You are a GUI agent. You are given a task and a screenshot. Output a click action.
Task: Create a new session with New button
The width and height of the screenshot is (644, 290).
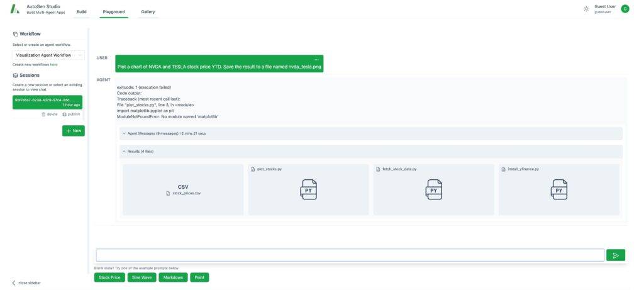tap(74, 131)
